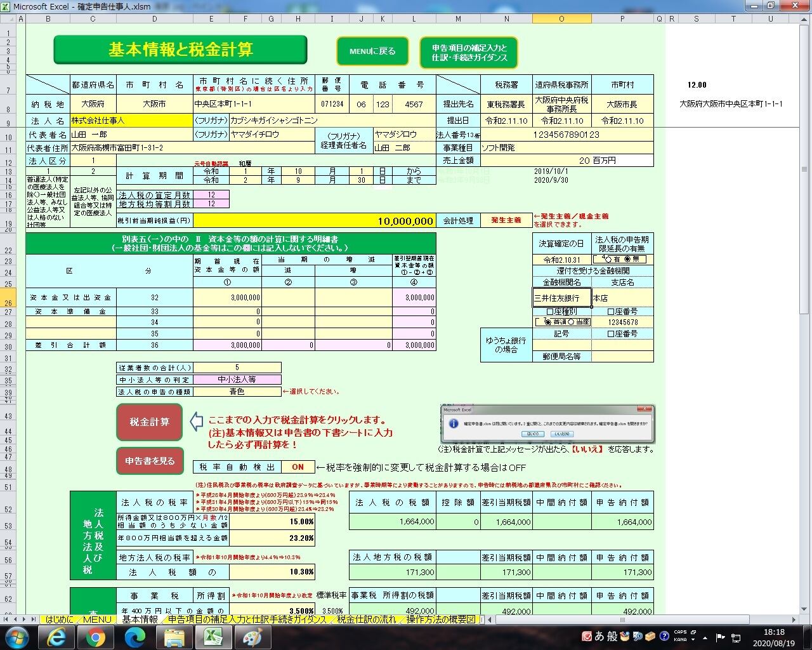The width and height of the screenshot is (812, 650).
Task: Open the File Explorer taskbar icon
Action: [x=174, y=636]
